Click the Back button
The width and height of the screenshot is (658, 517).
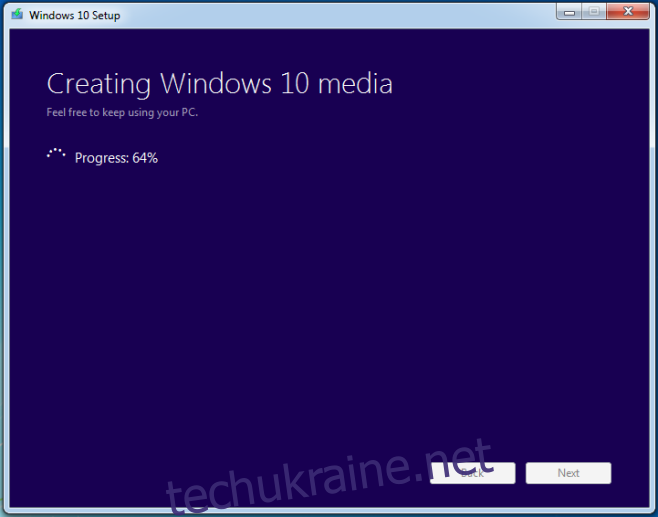pyautogui.click(x=473, y=473)
